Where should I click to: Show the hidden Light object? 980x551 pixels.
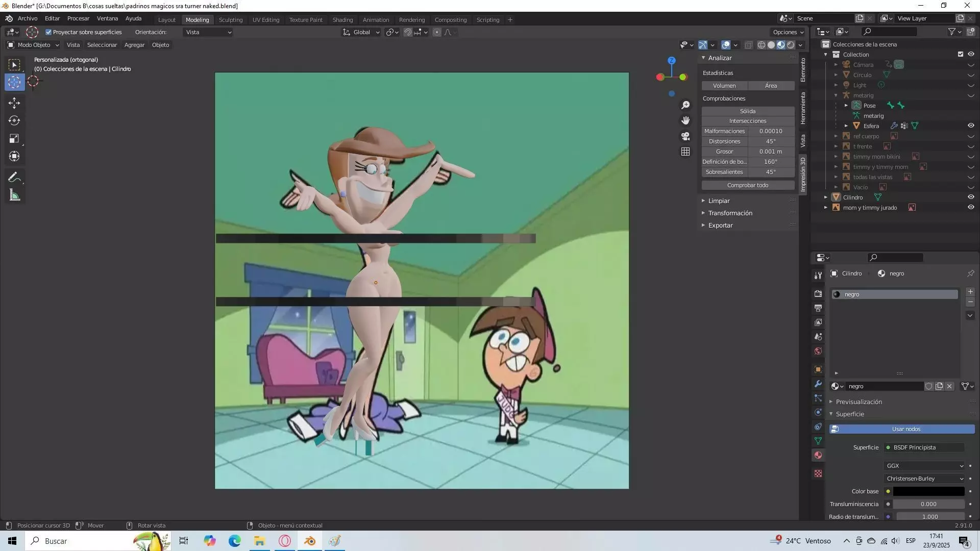click(x=971, y=85)
